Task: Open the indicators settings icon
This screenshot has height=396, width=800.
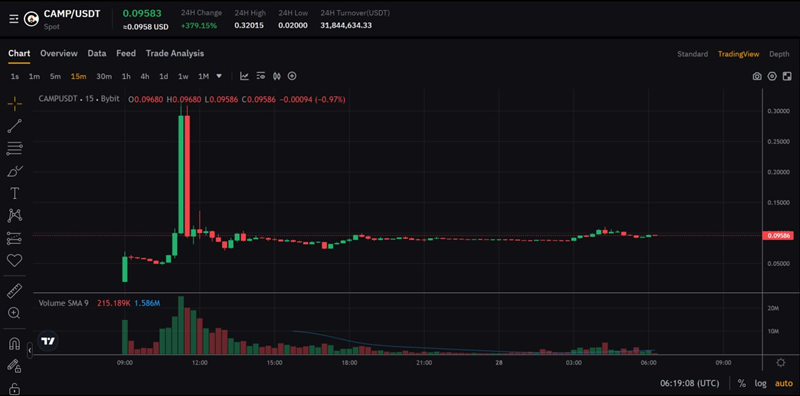Action: coord(261,76)
